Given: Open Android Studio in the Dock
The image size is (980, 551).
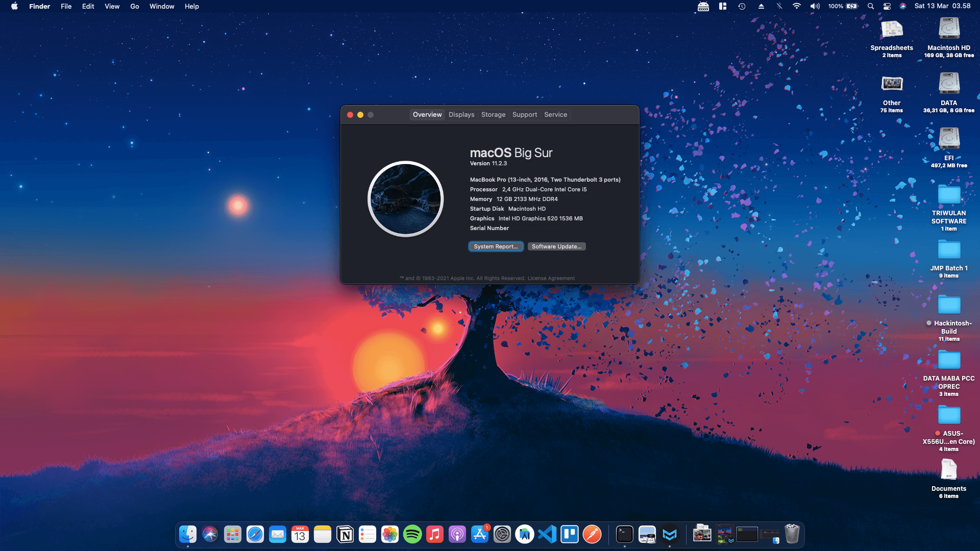Looking at the screenshot, I should [x=524, y=534].
